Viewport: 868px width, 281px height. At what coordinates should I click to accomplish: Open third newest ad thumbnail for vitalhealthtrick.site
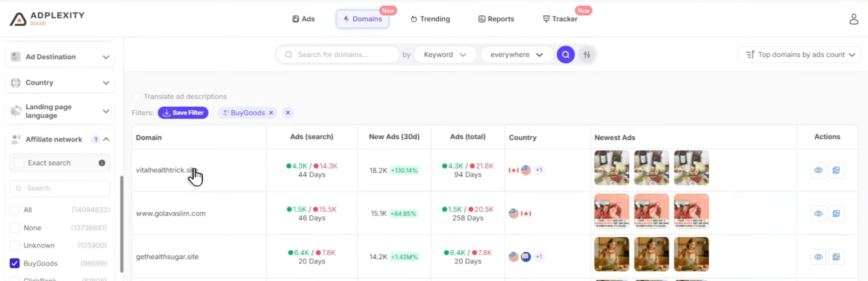691,168
